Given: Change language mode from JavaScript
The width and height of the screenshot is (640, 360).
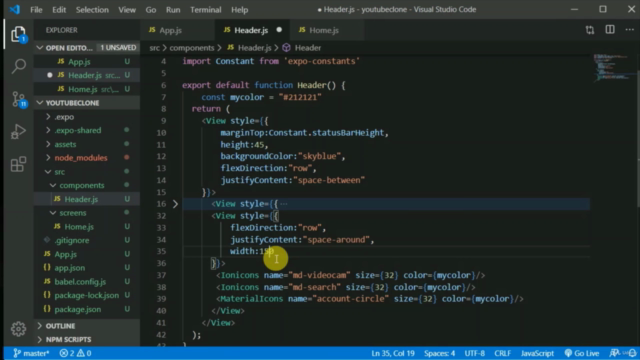Looking at the screenshot, I should click(x=537, y=353).
